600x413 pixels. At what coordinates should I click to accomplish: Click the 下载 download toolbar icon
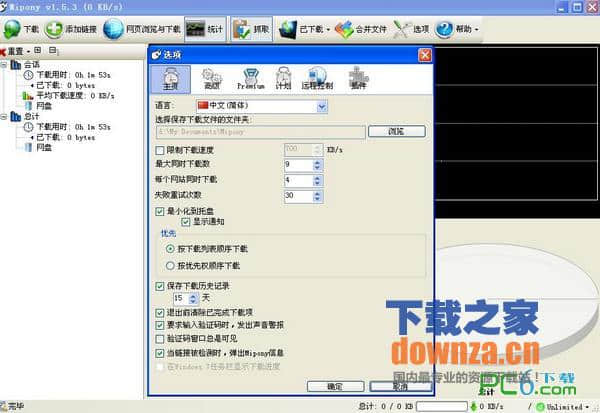coord(12,29)
